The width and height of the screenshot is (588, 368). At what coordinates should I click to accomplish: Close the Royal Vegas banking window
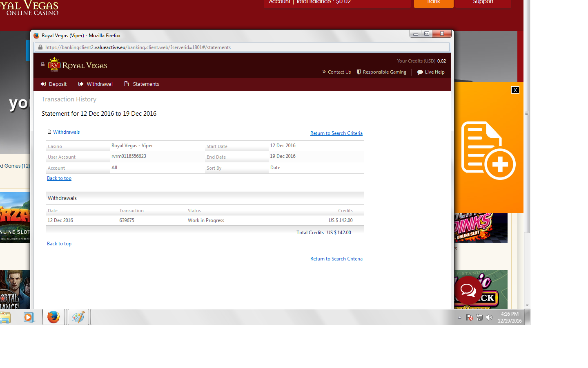[442, 34]
